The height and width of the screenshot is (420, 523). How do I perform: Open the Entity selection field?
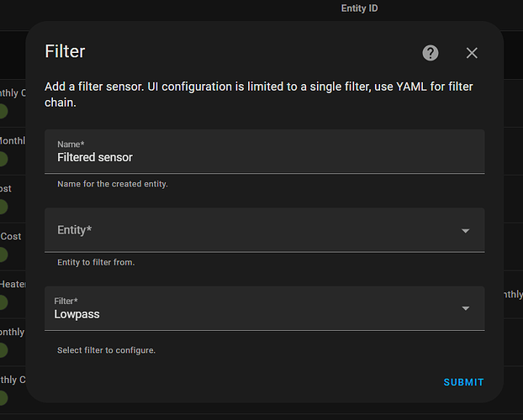pyautogui.click(x=265, y=230)
